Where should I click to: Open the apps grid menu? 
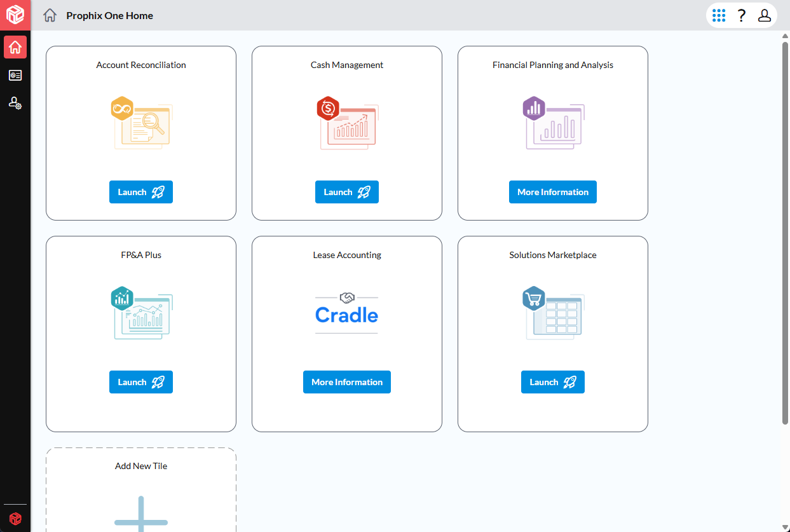pyautogui.click(x=719, y=15)
